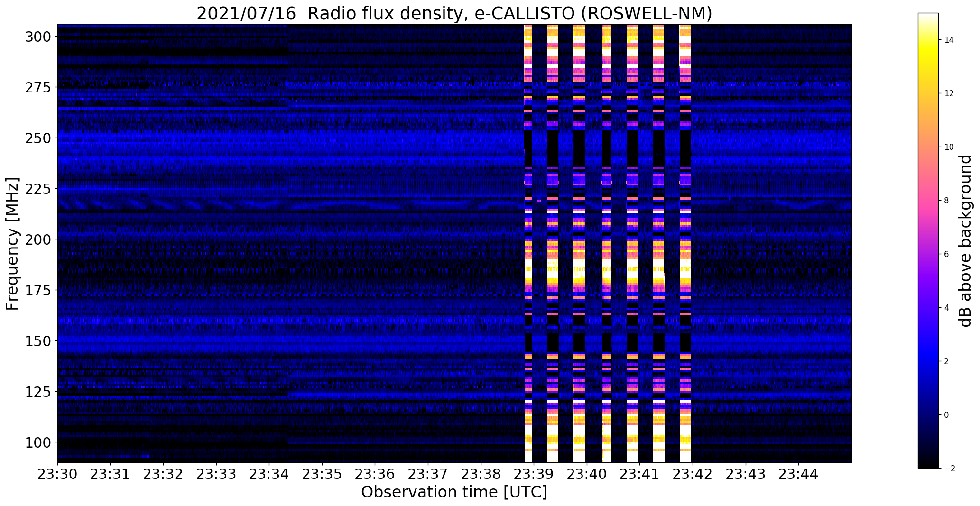Click the colorbar tick value 8
Screen dimensions: 980x506
pos(946,201)
